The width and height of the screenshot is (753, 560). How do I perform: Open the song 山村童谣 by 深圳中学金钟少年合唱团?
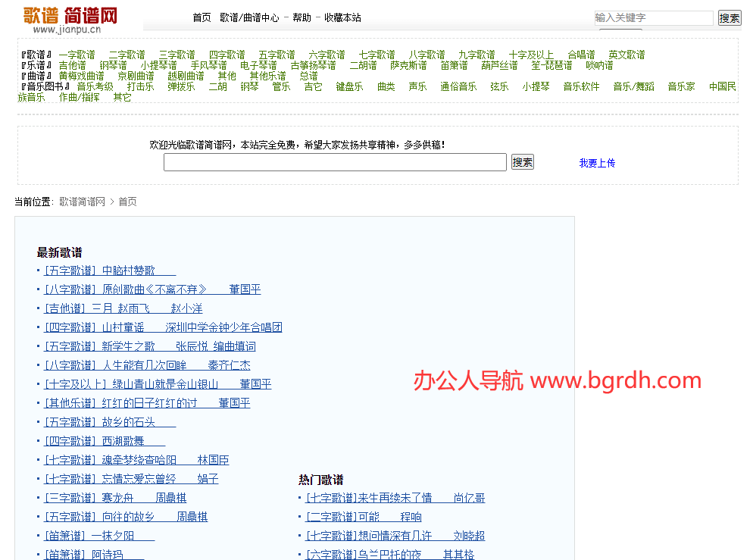pos(163,327)
